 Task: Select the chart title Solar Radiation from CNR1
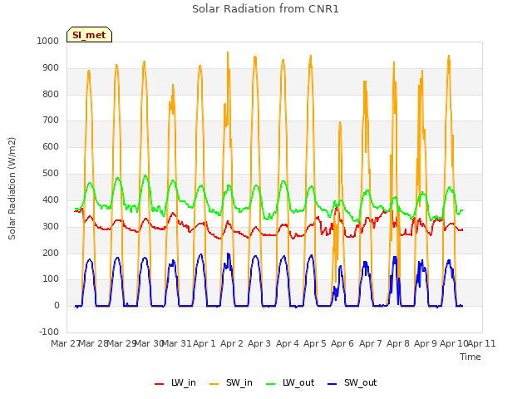coord(265,9)
